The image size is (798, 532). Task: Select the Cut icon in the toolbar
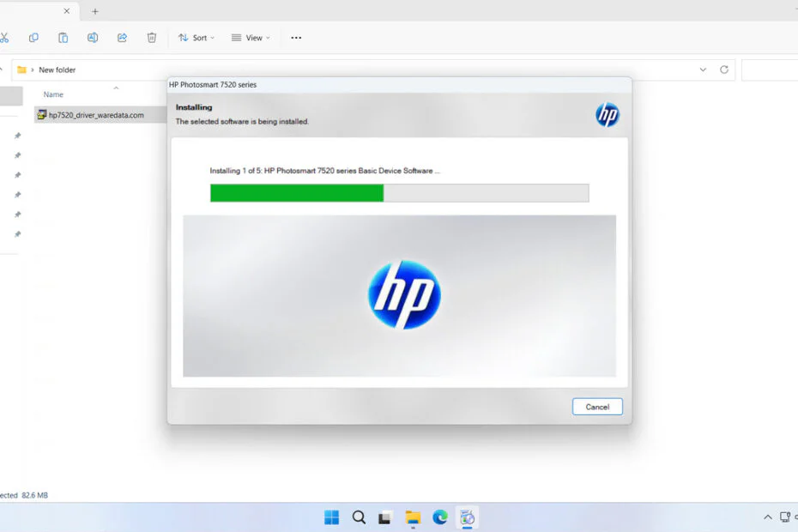[6, 38]
